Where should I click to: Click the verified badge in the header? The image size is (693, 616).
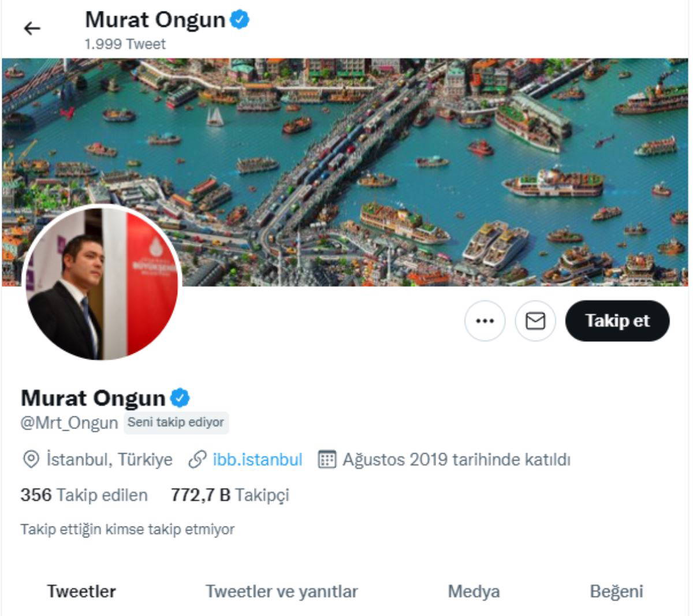pos(240,20)
